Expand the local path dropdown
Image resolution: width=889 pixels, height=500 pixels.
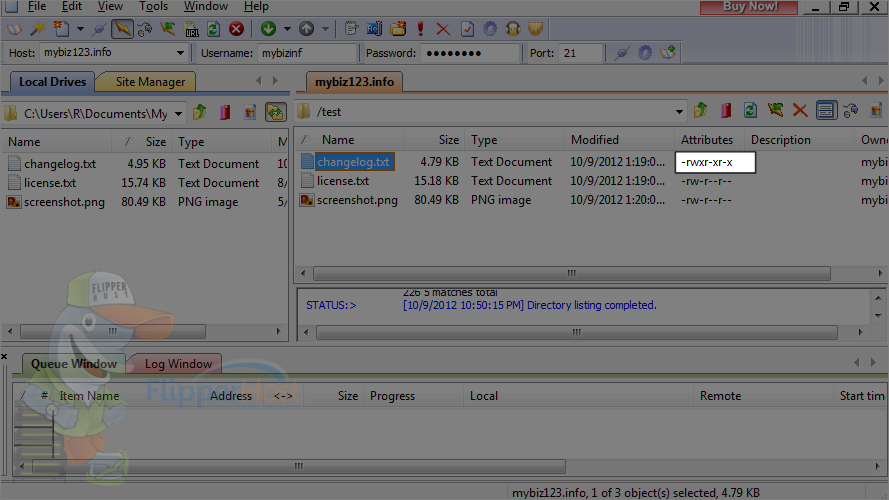click(178, 114)
